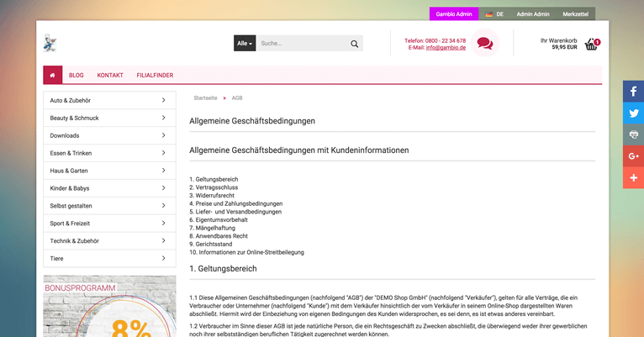
Task: Click the shop logo in header
Action: pyautogui.click(x=51, y=43)
